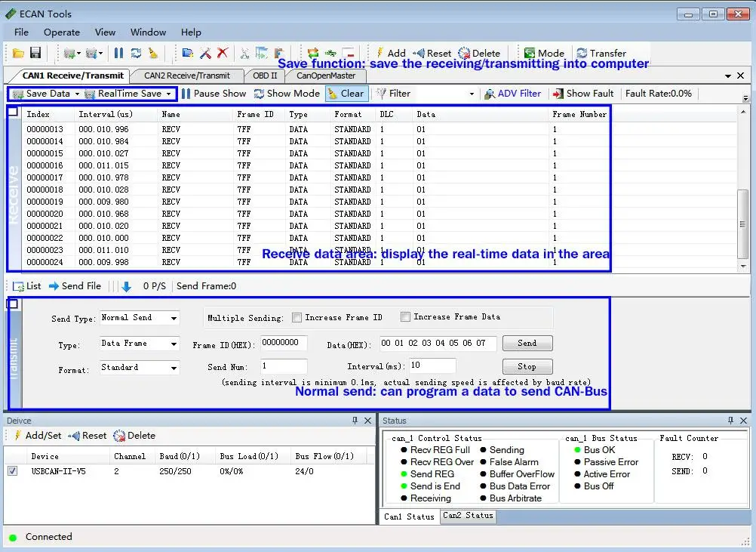Open dropdown of second device toolbar icon
The height and width of the screenshot is (552, 756).
tap(101, 53)
